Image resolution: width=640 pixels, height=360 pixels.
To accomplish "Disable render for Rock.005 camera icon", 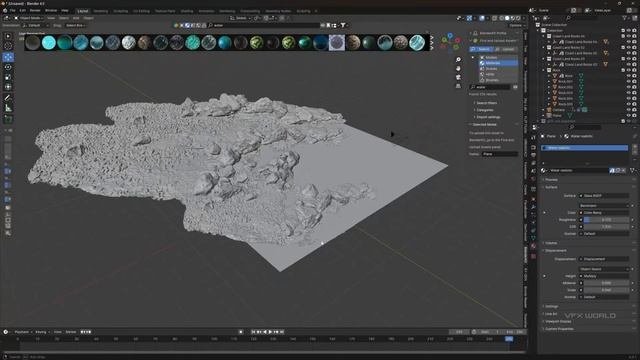I will 634,104.
